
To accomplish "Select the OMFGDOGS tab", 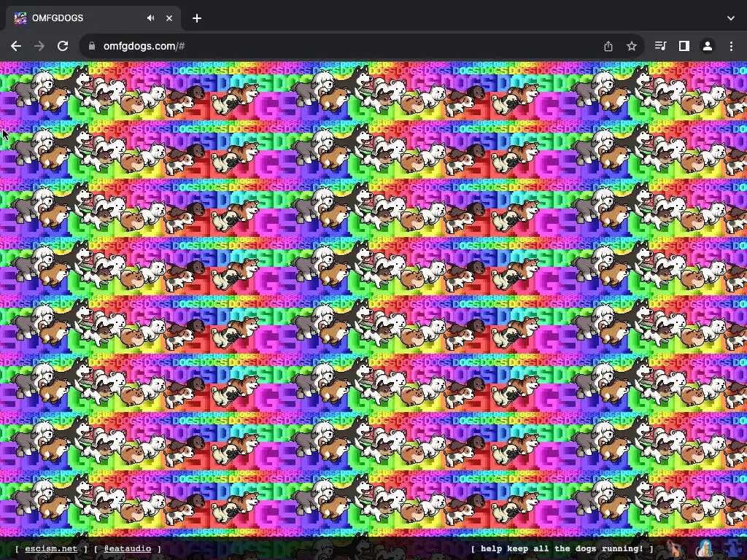I will (x=93, y=18).
